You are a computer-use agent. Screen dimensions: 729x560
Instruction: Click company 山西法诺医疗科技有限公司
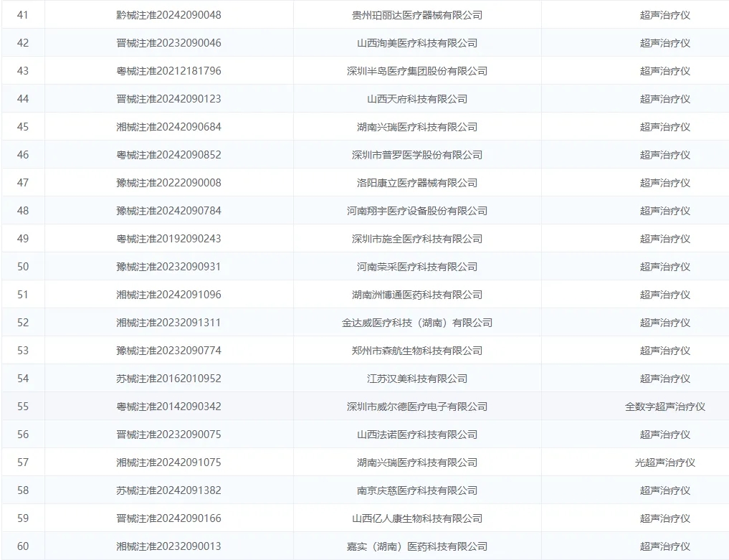416,435
